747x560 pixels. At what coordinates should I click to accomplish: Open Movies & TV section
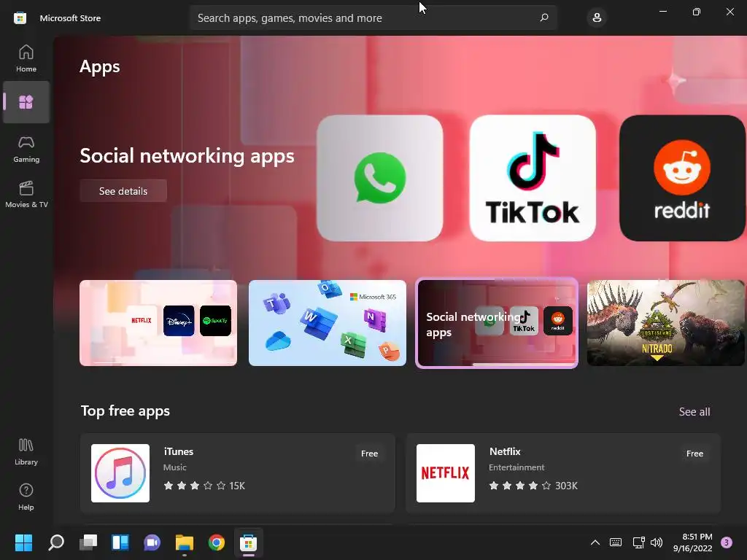[x=26, y=194]
